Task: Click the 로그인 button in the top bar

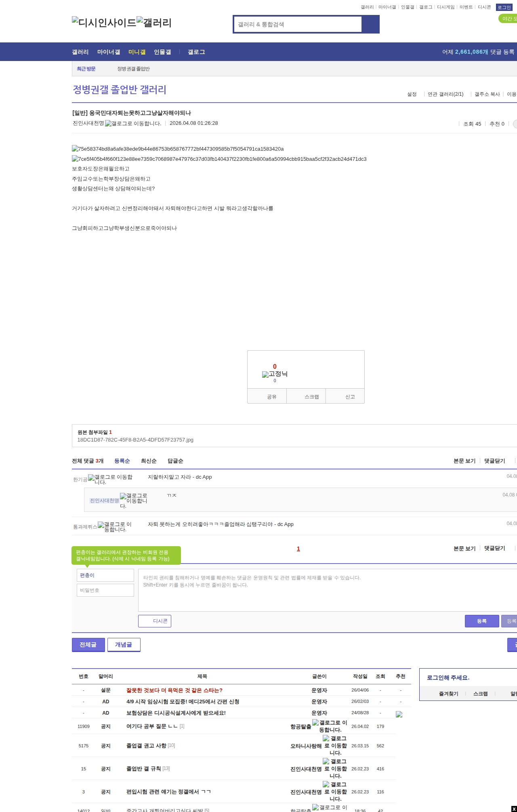Action: coord(504,7)
